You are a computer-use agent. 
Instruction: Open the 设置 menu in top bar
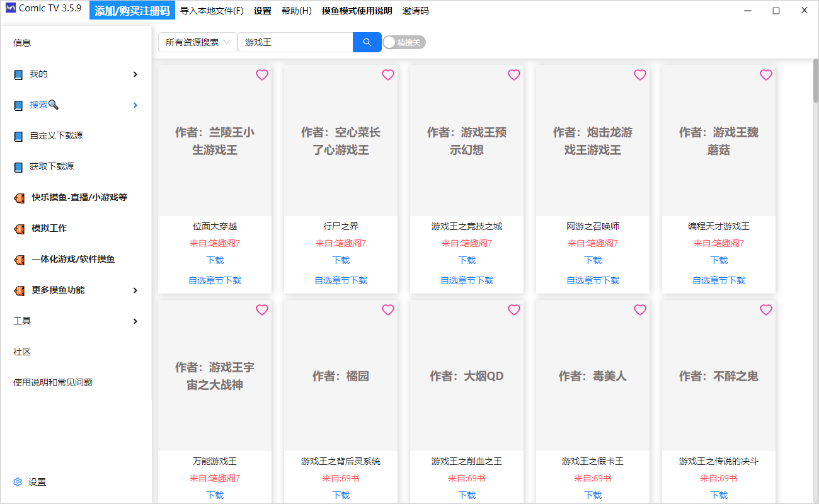pyautogui.click(x=263, y=11)
